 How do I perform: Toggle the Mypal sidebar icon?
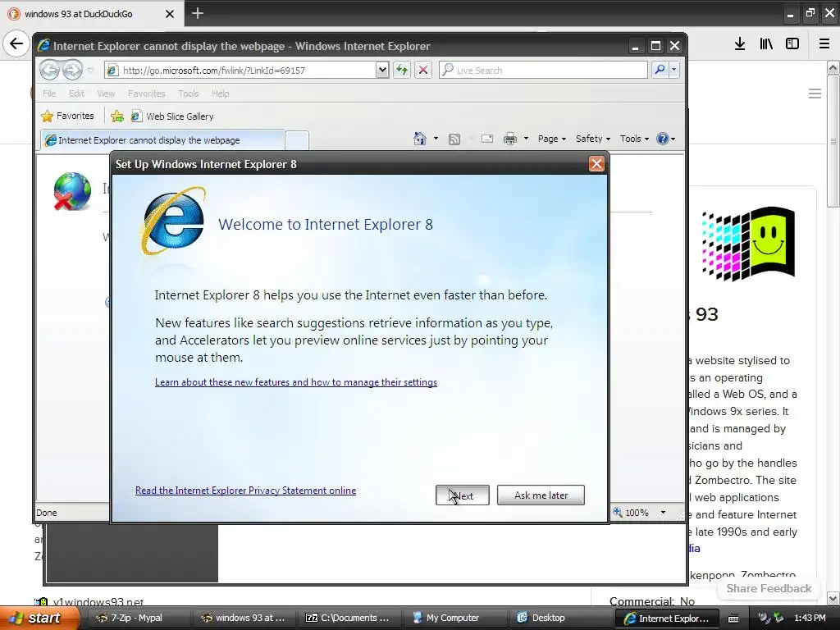coord(792,43)
